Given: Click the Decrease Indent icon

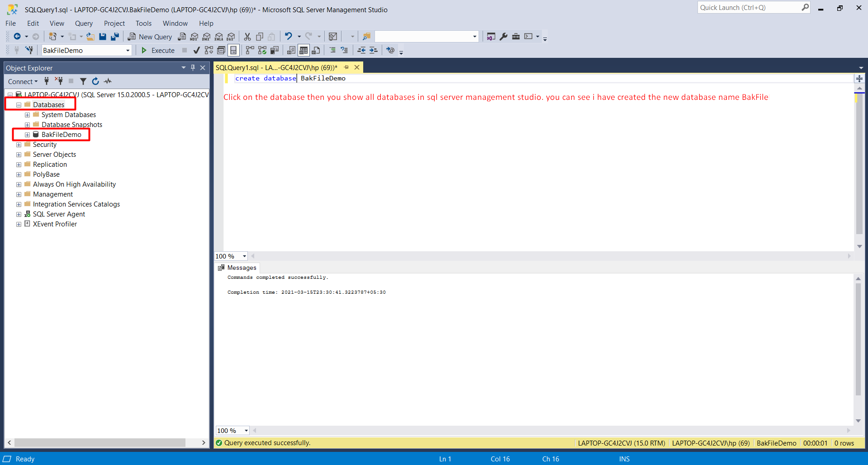Looking at the screenshot, I should 361,50.
